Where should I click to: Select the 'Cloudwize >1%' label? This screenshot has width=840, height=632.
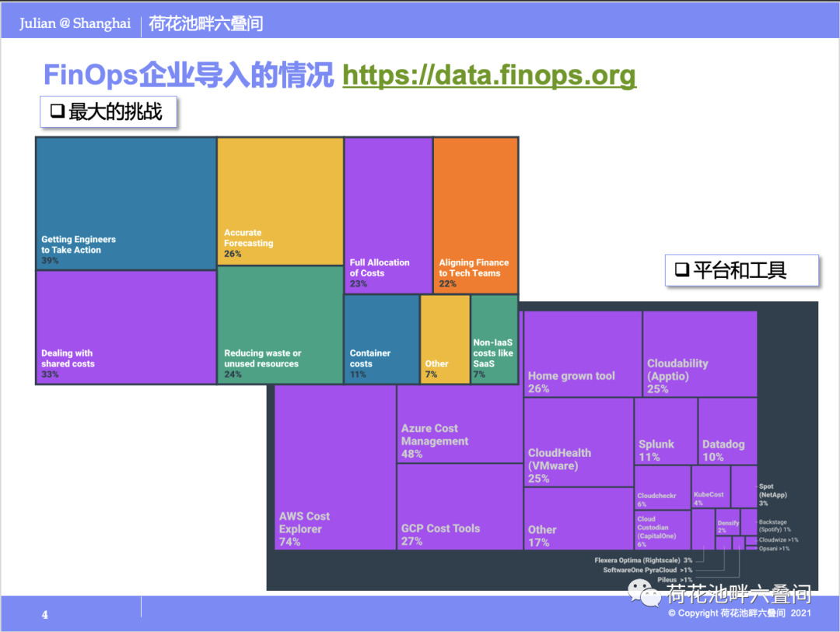click(x=779, y=540)
